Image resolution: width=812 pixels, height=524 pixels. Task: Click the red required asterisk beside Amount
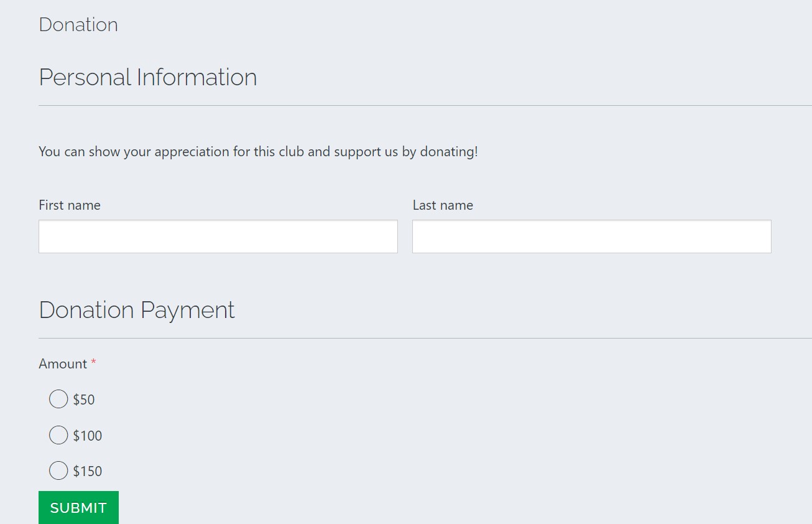pyautogui.click(x=94, y=362)
